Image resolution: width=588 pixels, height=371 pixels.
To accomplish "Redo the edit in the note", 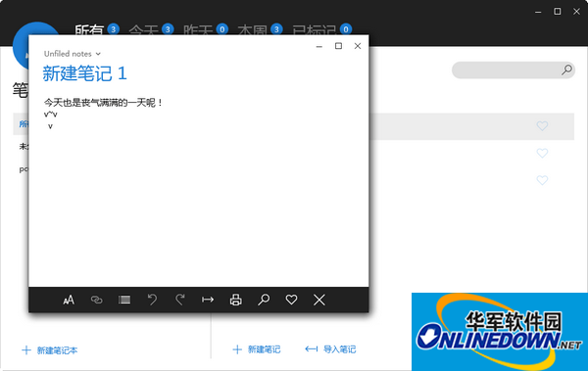I will tap(180, 300).
